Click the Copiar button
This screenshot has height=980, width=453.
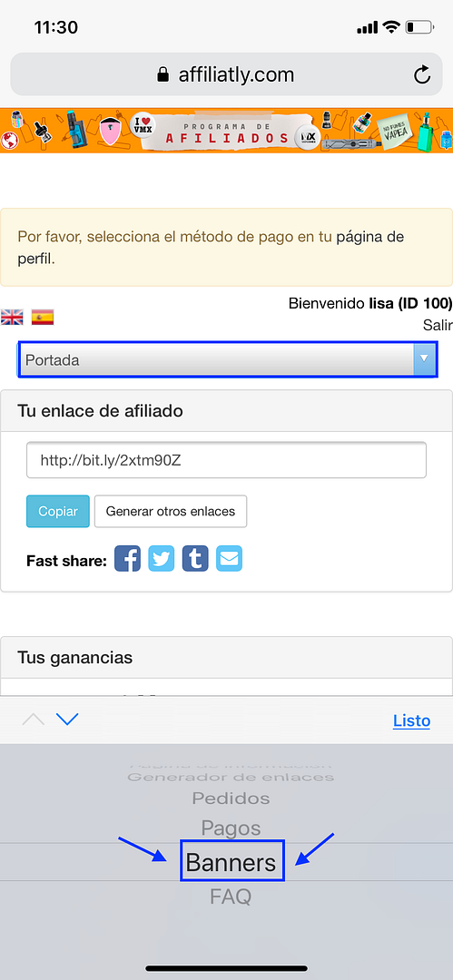pyautogui.click(x=58, y=511)
